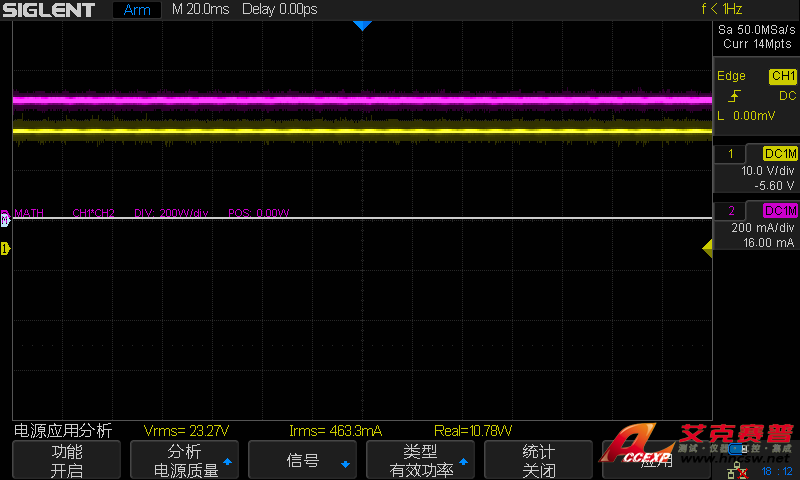Click the yellow trigger level arrow on right edge
Image resolution: width=800 pixels, height=480 pixels.
coord(706,249)
